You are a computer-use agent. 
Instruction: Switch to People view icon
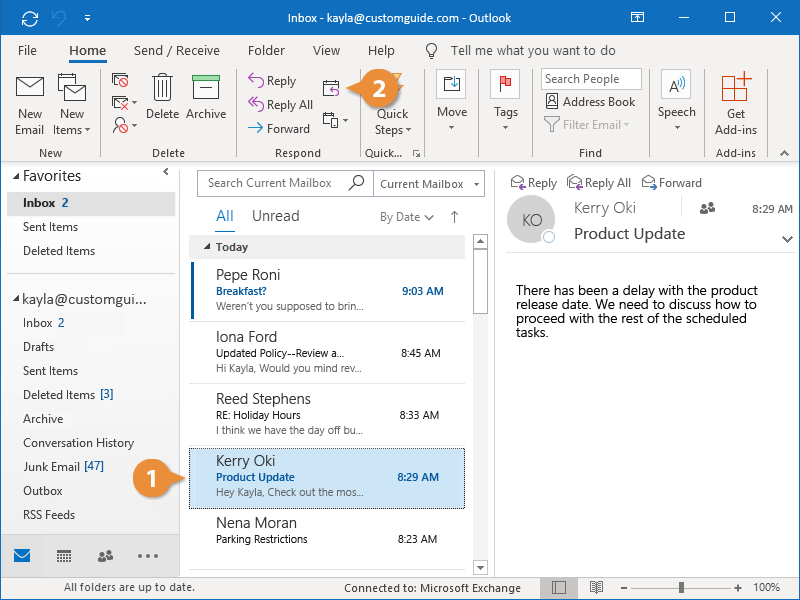[x=106, y=556]
